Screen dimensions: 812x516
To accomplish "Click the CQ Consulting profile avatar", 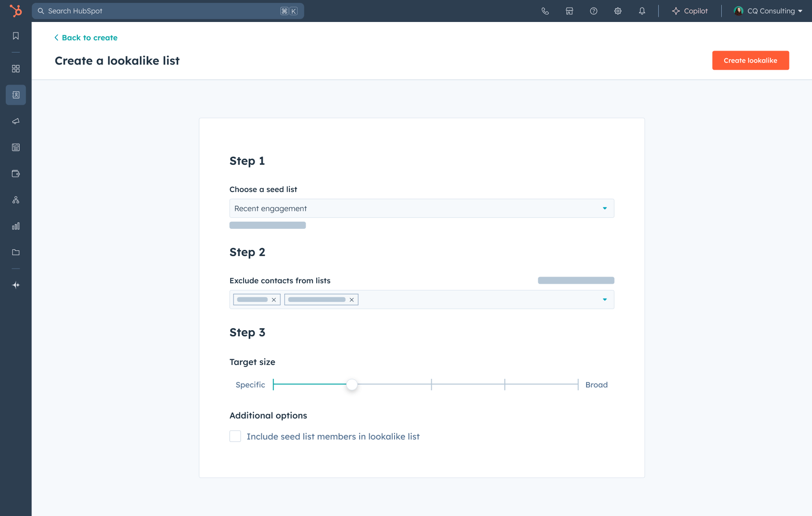I will [738, 11].
